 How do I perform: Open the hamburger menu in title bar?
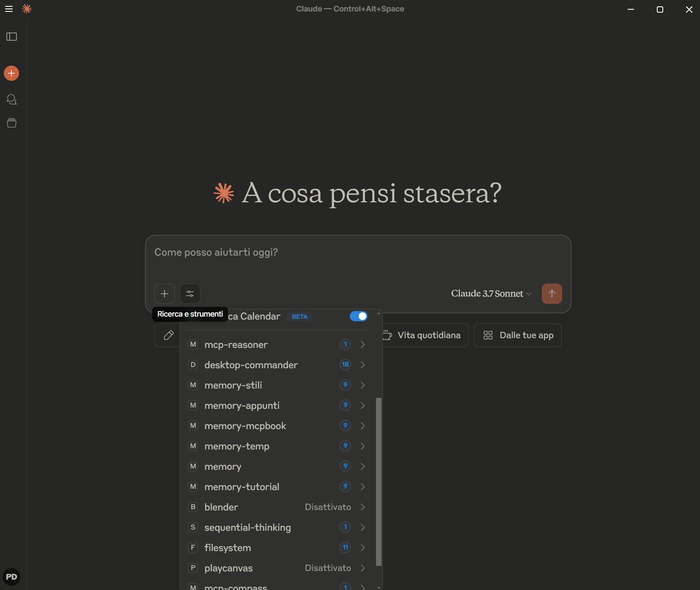[9, 9]
